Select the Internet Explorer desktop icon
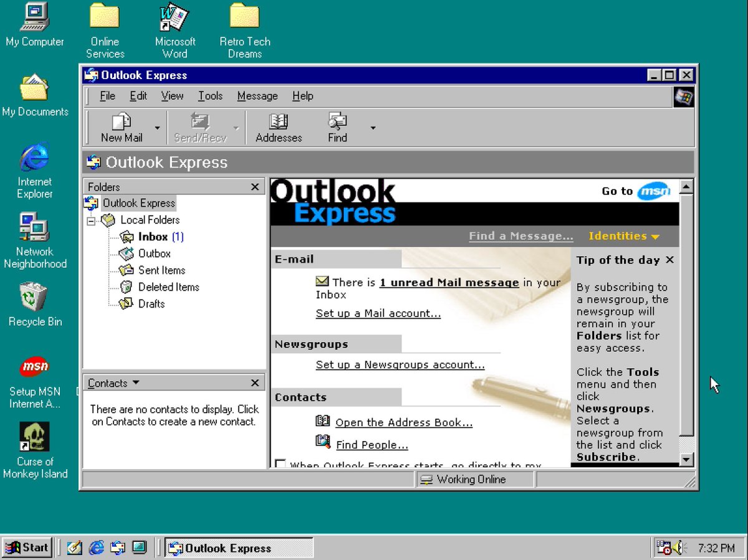The width and height of the screenshot is (748, 560). pos(35,171)
